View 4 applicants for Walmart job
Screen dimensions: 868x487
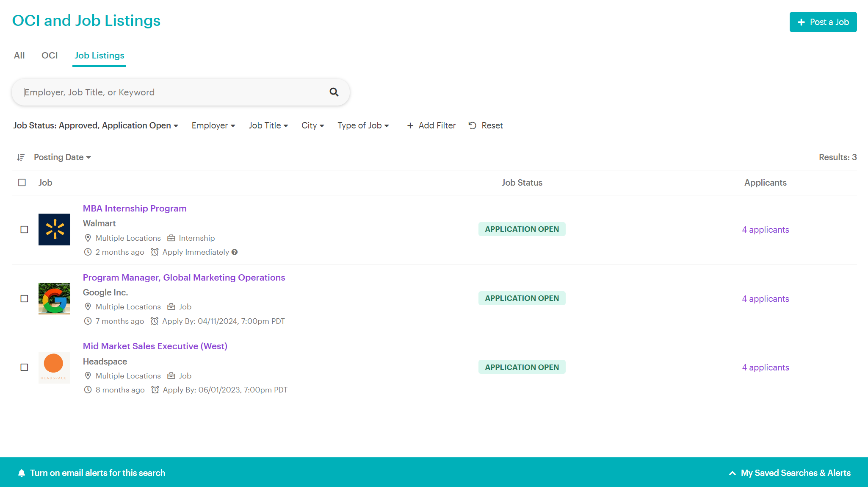766,230
